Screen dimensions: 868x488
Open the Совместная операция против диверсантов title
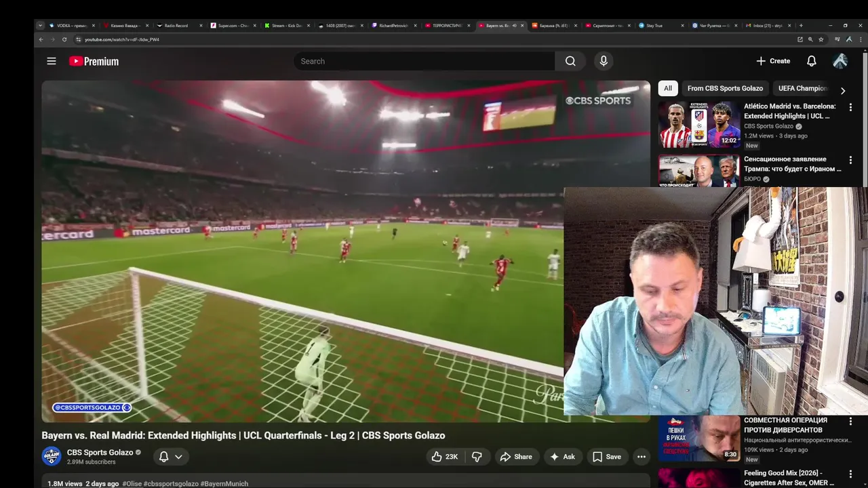[x=785, y=425]
